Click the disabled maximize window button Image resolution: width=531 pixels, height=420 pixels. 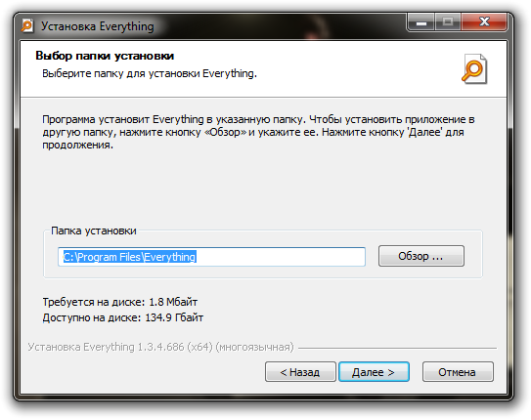pos(447,22)
